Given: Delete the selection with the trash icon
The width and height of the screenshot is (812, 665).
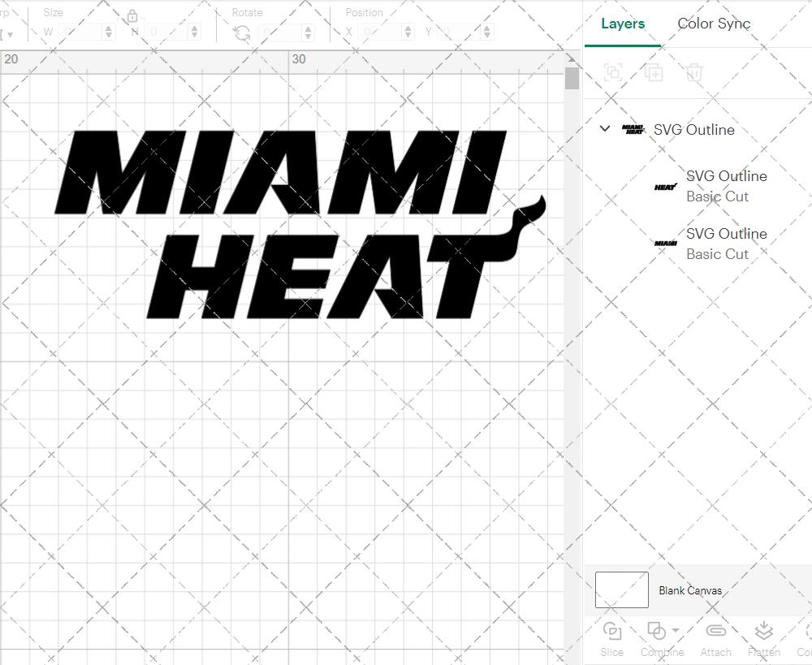Looking at the screenshot, I should tap(694, 72).
